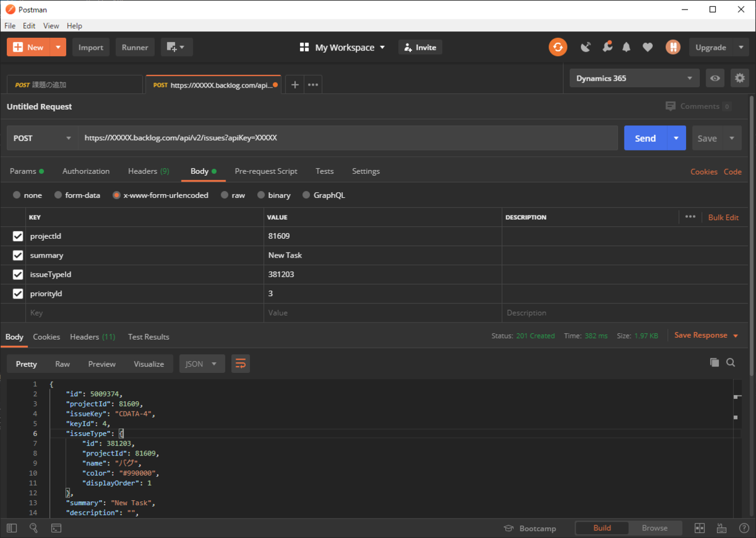Open the Dynamics 365 environment dropdown
The width and height of the screenshot is (756, 538).
[x=634, y=78]
